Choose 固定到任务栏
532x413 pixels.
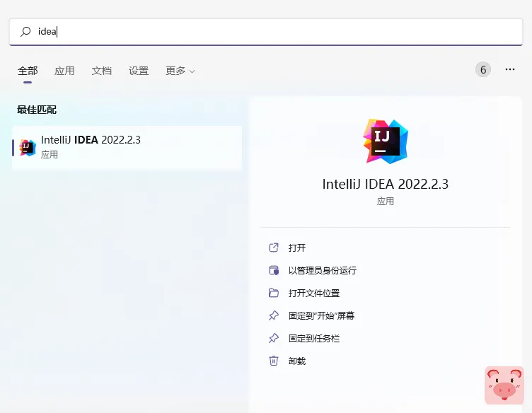[x=314, y=339]
